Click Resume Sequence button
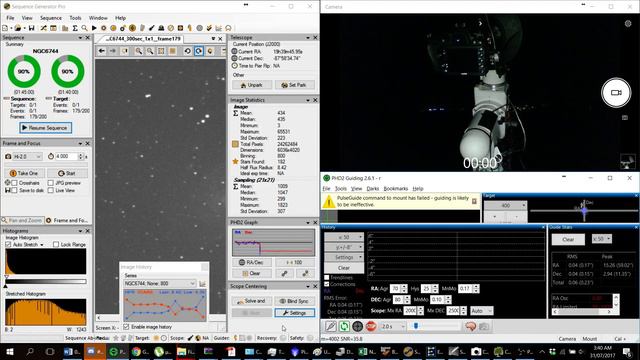Screen dimensions: 640x360 coord(45,128)
